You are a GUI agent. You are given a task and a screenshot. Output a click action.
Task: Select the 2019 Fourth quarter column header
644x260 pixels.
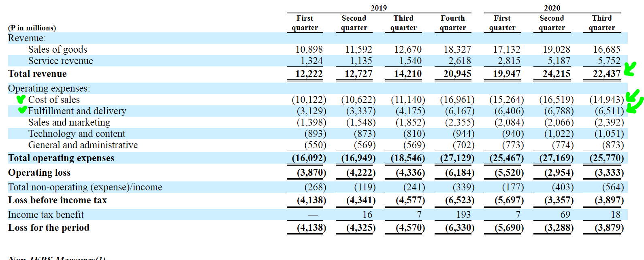(453, 23)
